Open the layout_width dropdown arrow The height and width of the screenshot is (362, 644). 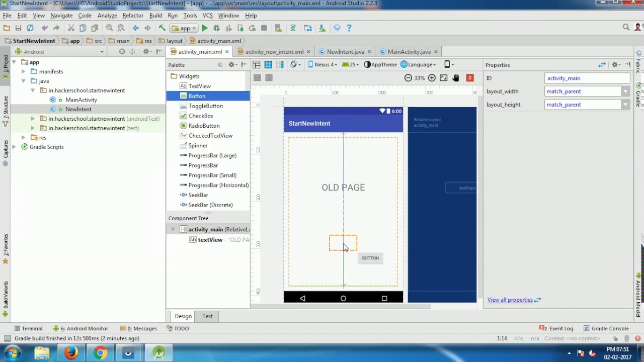point(625,92)
